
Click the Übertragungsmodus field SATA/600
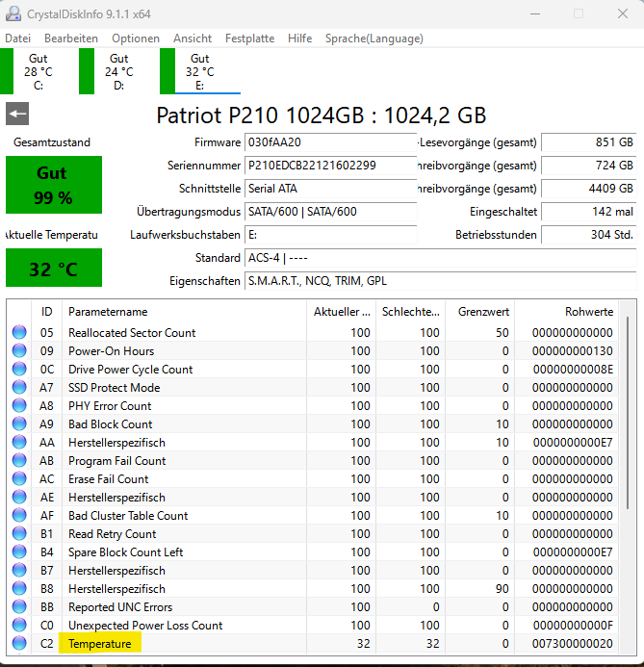point(330,212)
